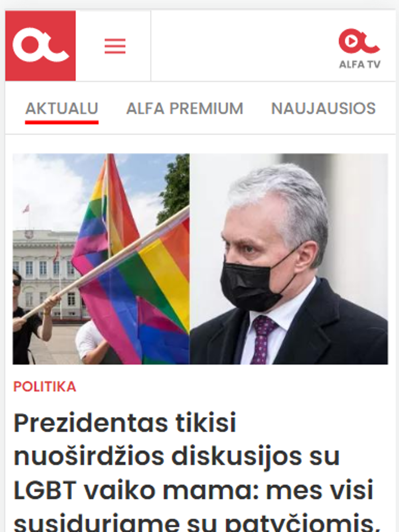Switch to the ALFA PREMIUM tab
The height and width of the screenshot is (532, 399).
(185, 108)
